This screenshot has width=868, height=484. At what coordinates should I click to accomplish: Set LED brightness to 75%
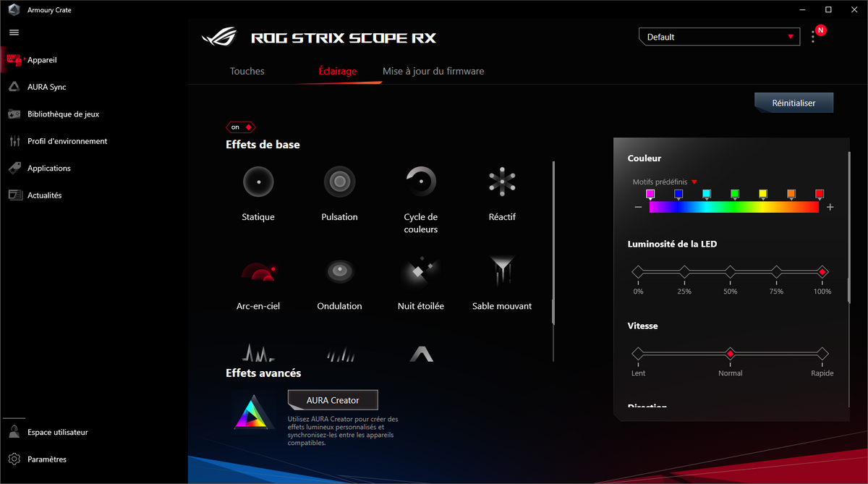776,272
